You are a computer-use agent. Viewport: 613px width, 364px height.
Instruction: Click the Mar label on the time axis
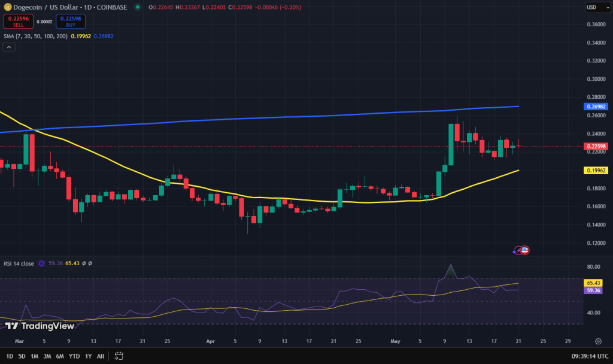[19, 341]
